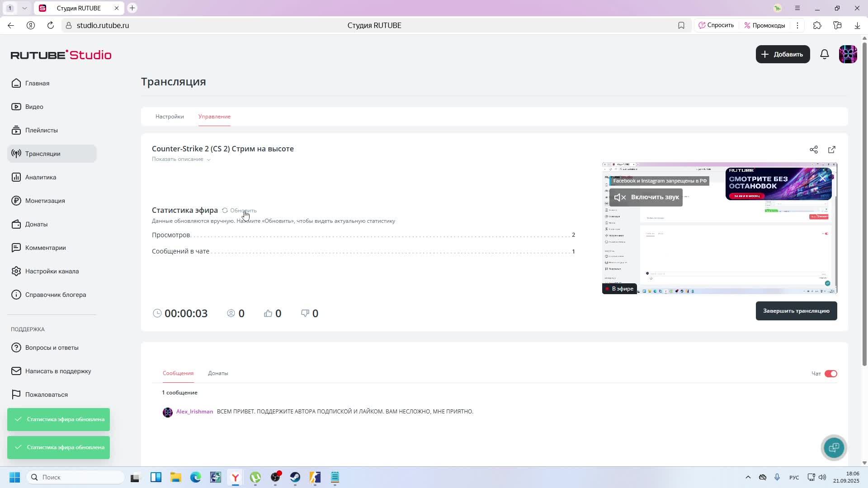Go to Монетизация in the sidebar

point(45,201)
